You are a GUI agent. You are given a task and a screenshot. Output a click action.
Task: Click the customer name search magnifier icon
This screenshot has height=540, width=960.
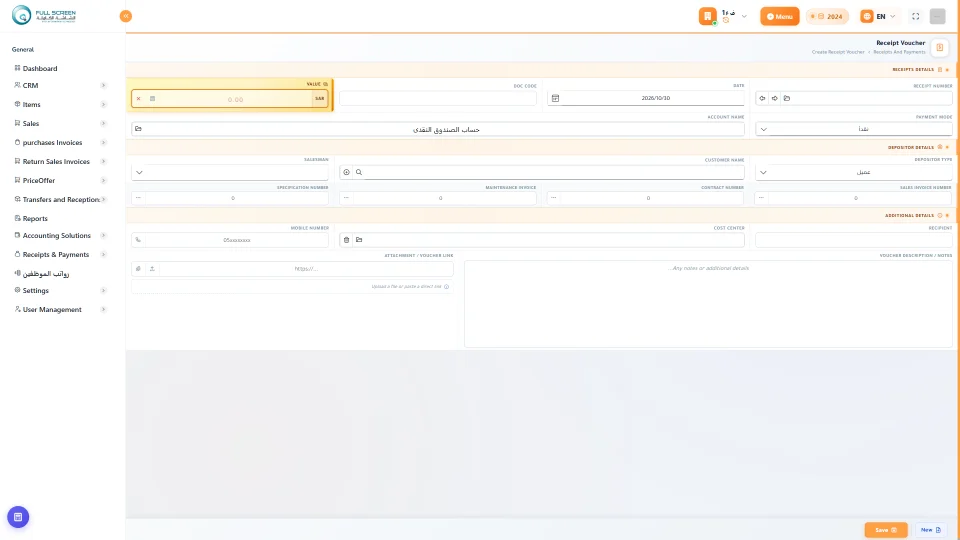[x=359, y=172]
